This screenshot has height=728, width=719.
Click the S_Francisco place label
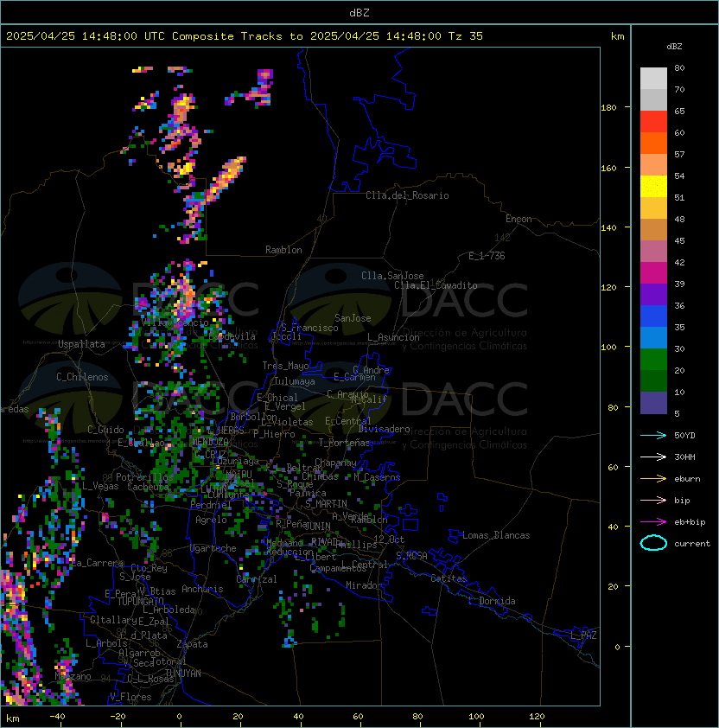309,328
